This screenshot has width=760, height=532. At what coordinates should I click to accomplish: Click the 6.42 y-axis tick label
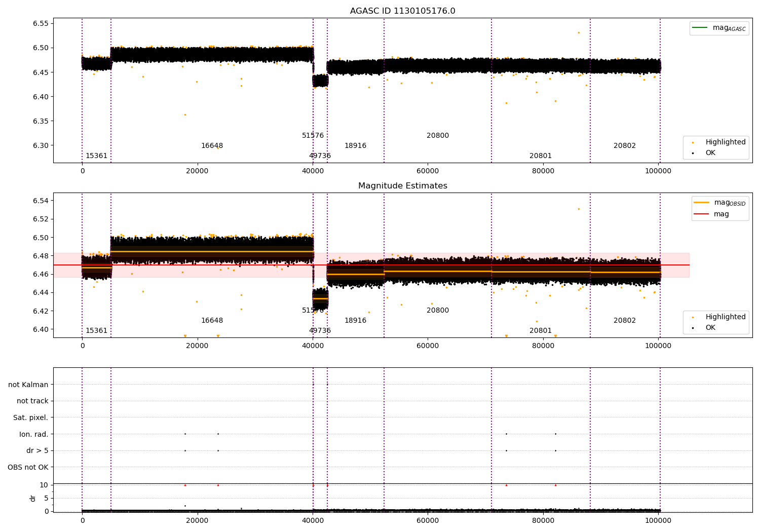pyautogui.click(x=41, y=311)
